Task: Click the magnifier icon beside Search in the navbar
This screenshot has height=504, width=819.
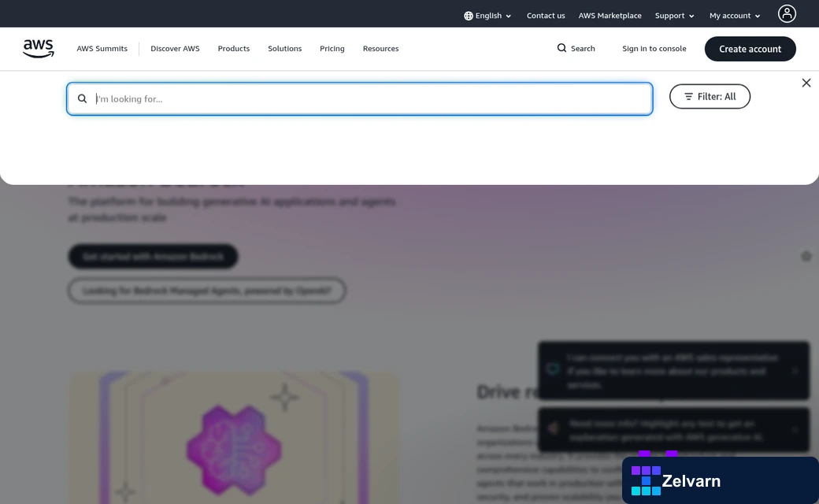Action: (561, 48)
